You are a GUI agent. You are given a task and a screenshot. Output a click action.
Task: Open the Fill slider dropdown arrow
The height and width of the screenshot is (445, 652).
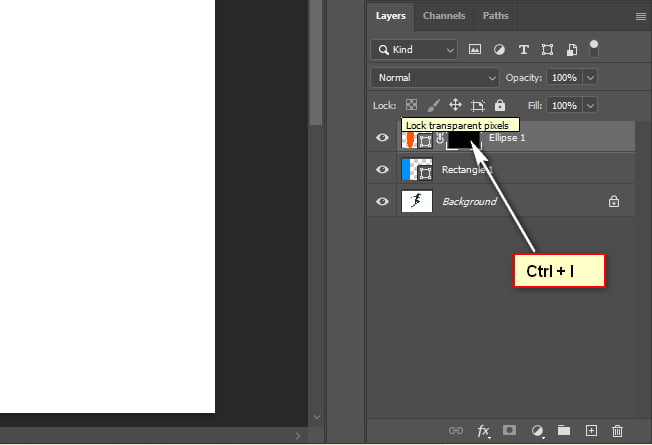coord(590,106)
